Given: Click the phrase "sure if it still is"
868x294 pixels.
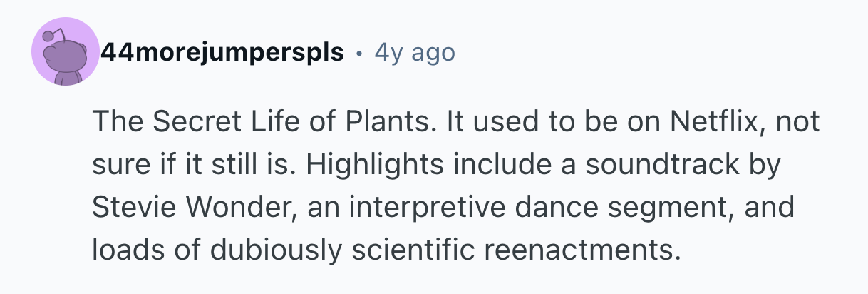Looking at the screenshot, I should [x=192, y=166].
